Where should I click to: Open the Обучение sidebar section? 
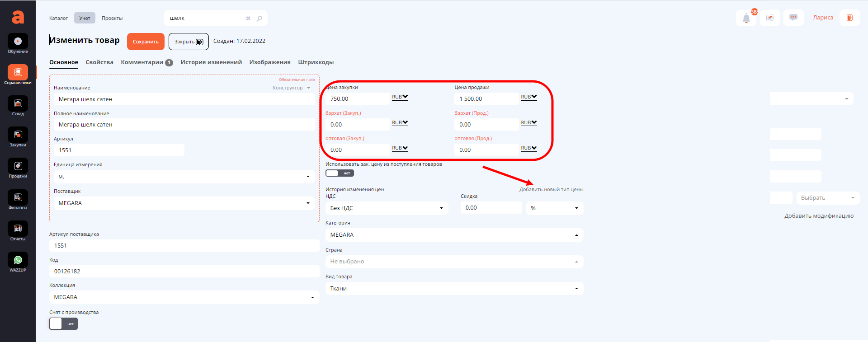tap(18, 42)
